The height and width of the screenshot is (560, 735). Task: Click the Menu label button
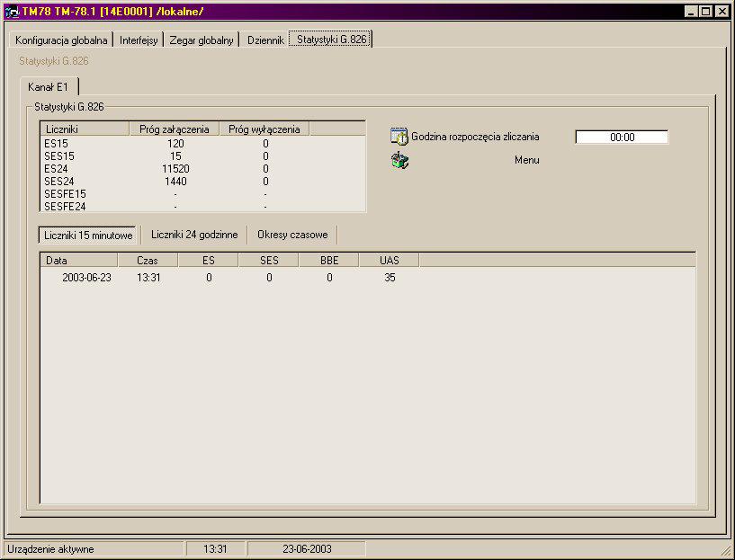click(x=527, y=160)
